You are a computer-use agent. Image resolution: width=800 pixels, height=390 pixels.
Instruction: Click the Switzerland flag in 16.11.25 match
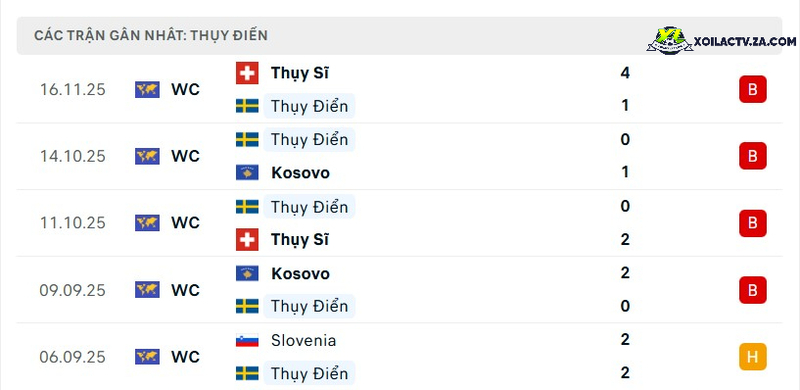(247, 73)
